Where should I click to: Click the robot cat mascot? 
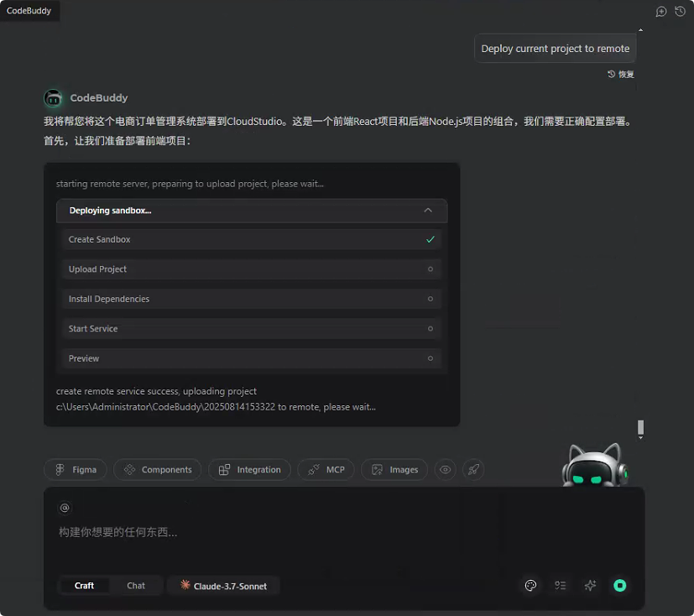coord(595,466)
